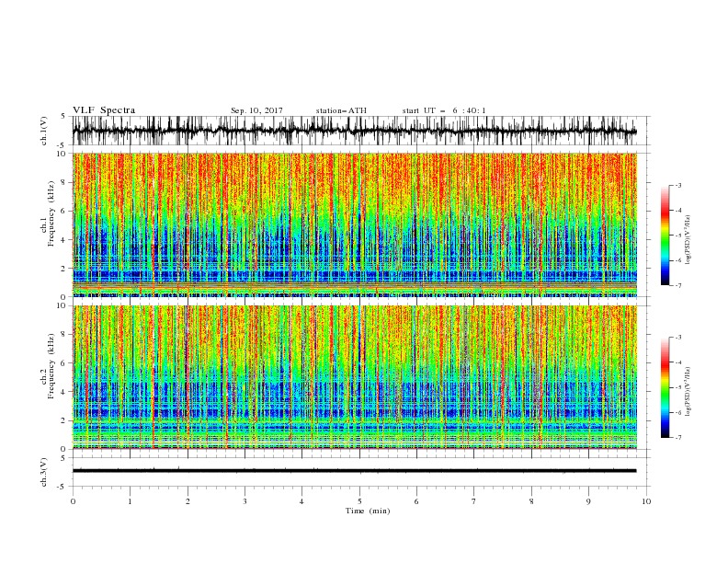Click the ch.2 color bar log(PSD) label
Screen dimensions: 728x563
pyautogui.click(x=688, y=392)
